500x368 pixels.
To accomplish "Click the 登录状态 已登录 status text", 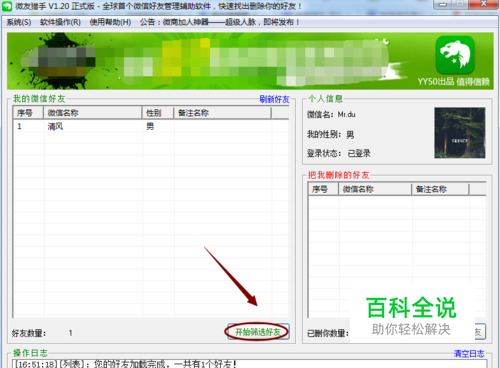I will point(339,153).
